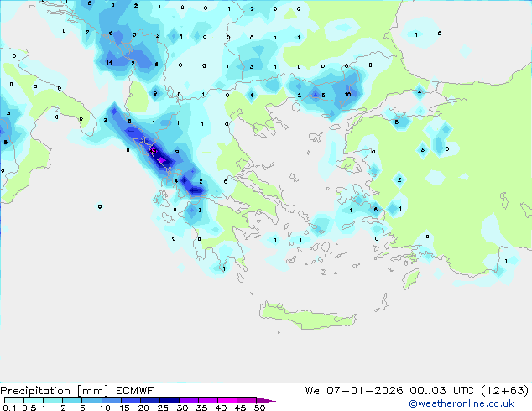The image size is (532, 411).
Task: Click the 5–10 mm legend color swatch
Action: click(x=91, y=400)
